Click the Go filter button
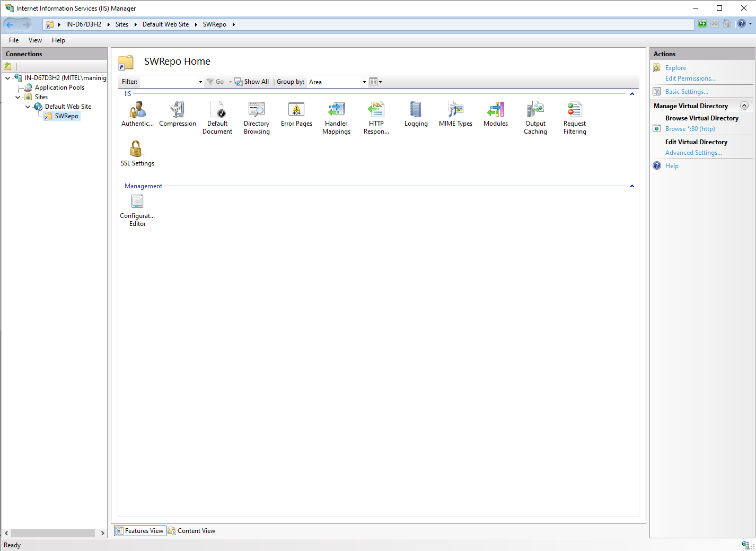 click(216, 82)
